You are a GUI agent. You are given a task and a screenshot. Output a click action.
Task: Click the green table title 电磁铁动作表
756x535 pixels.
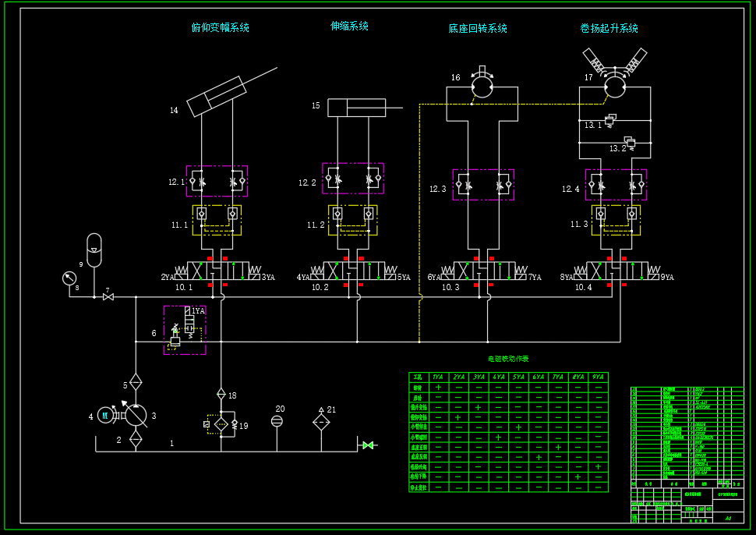click(x=509, y=359)
